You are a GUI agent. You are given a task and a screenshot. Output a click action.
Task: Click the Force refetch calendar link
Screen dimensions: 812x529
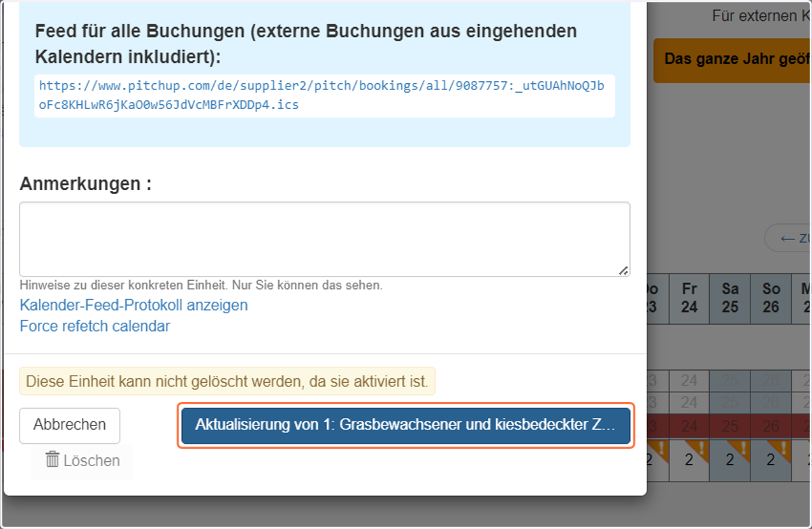(95, 326)
